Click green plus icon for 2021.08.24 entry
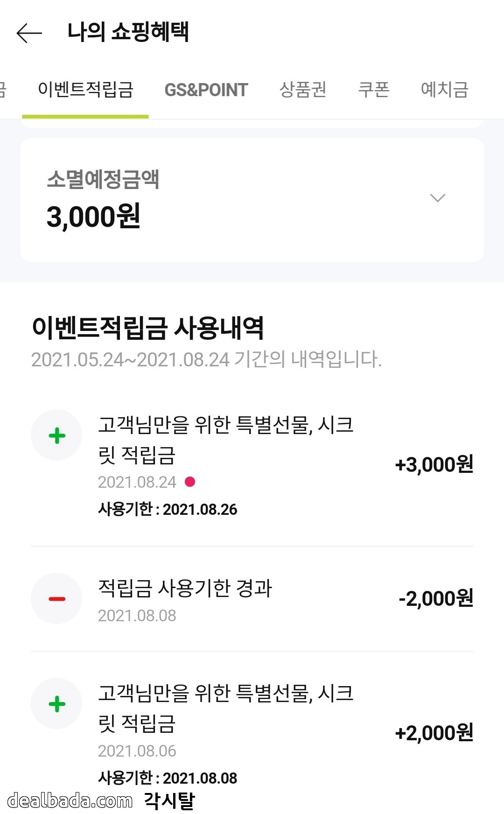 57,435
